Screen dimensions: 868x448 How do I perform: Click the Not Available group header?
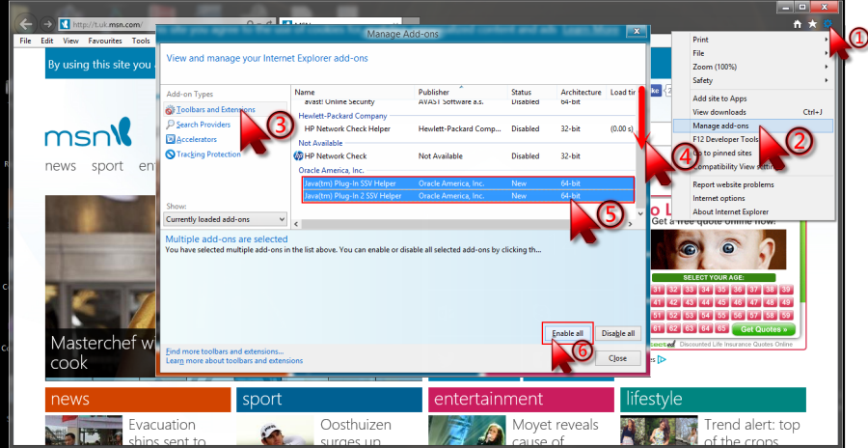click(320, 143)
